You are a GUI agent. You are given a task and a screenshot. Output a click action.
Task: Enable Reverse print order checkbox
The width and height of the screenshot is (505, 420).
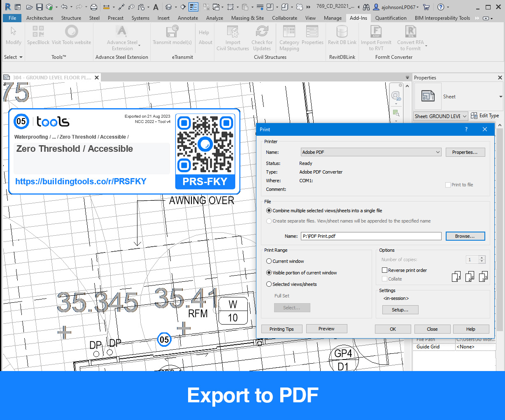tap(385, 270)
